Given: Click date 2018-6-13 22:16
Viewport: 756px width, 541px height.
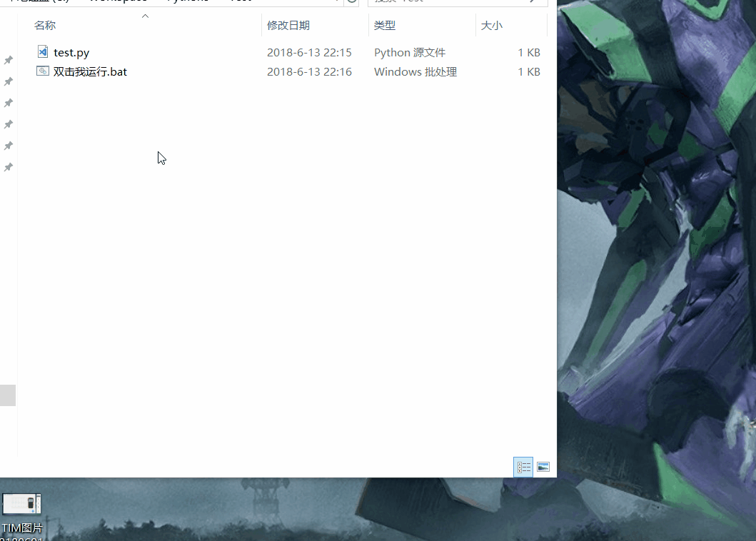Looking at the screenshot, I should 310,71.
